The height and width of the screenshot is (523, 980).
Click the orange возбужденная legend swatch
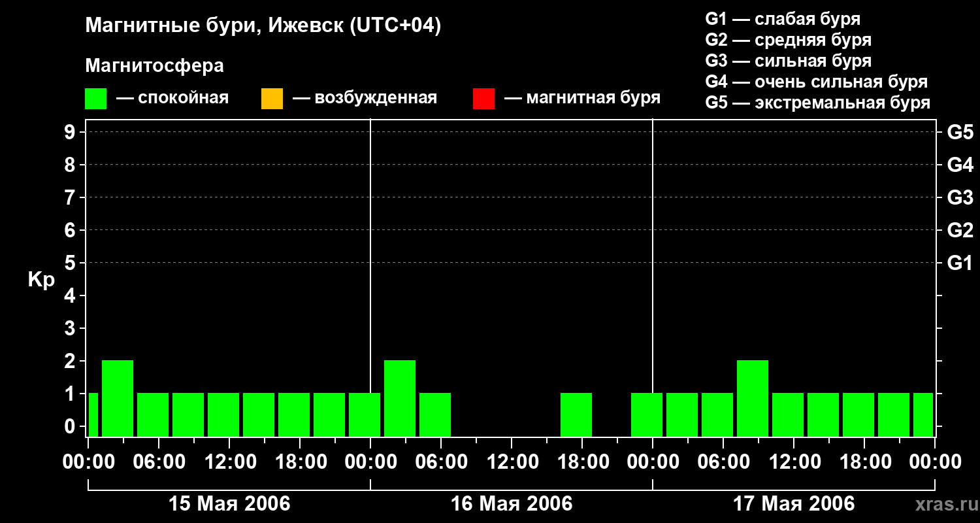[x=272, y=99]
